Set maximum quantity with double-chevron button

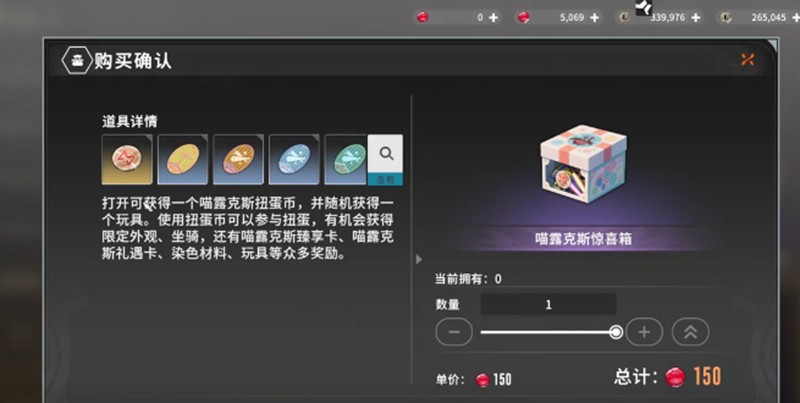coord(690,332)
